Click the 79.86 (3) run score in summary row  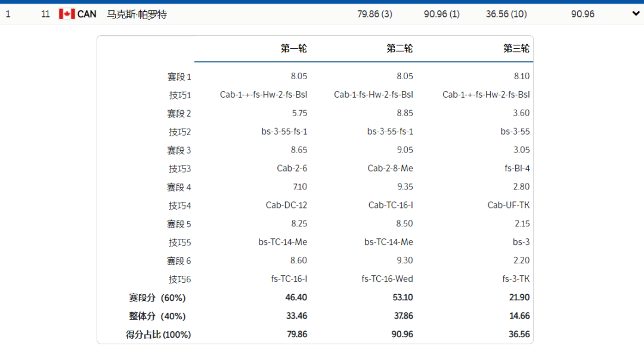click(x=374, y=14)
